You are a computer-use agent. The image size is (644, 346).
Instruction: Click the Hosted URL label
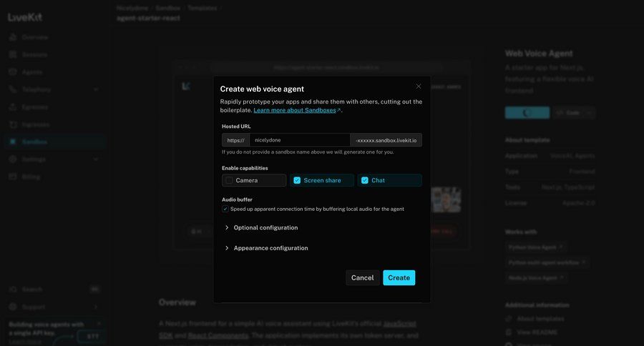236,127
